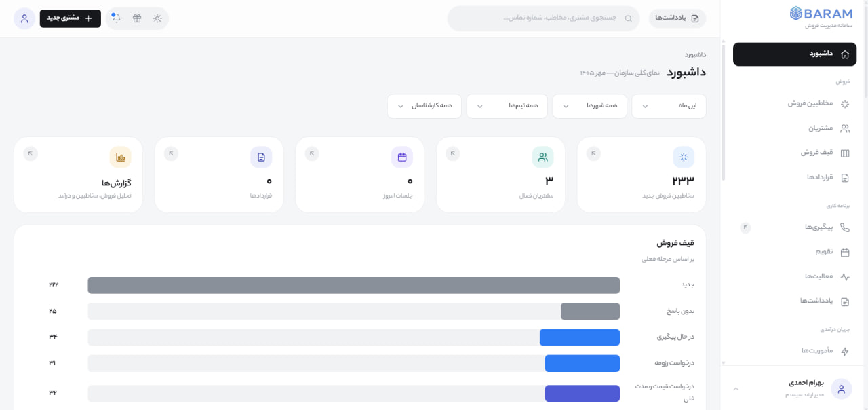Click the مأموریت‌ها lightning icon
Screen dimensions: 868x410
[x=845, y=352]
